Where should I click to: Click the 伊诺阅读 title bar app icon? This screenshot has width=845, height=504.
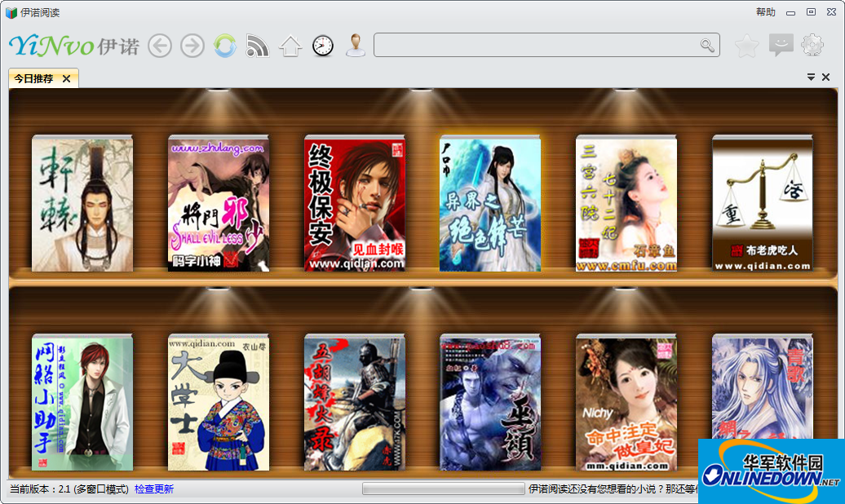pyautogui.click(x=11, y=12)
